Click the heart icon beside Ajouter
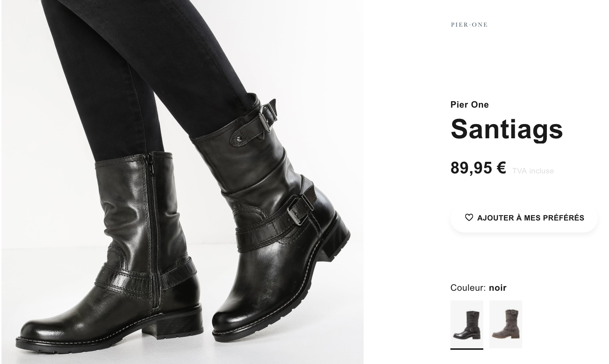Image resolution: width=609 pixels, height=364 pixels. [x=469, y=218]
